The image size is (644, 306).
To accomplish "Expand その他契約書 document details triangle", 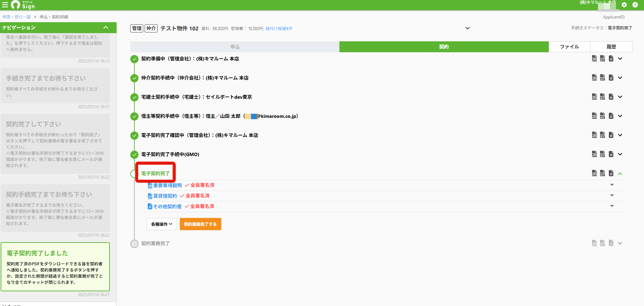I will tap(612, 206).
